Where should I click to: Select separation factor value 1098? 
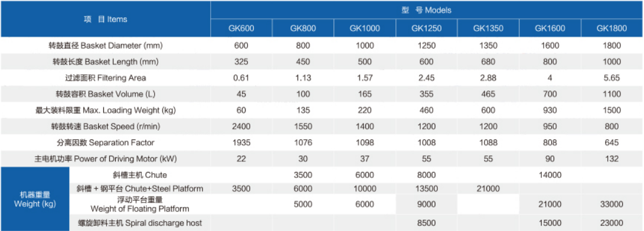[365, 142]
